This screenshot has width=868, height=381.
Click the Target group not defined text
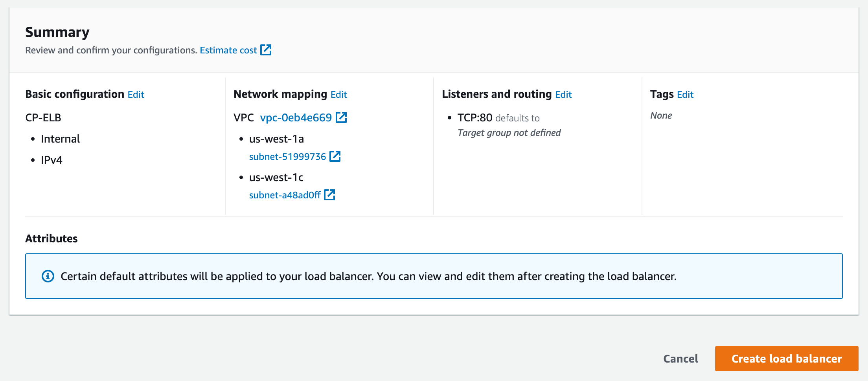(x=509, y=132)
